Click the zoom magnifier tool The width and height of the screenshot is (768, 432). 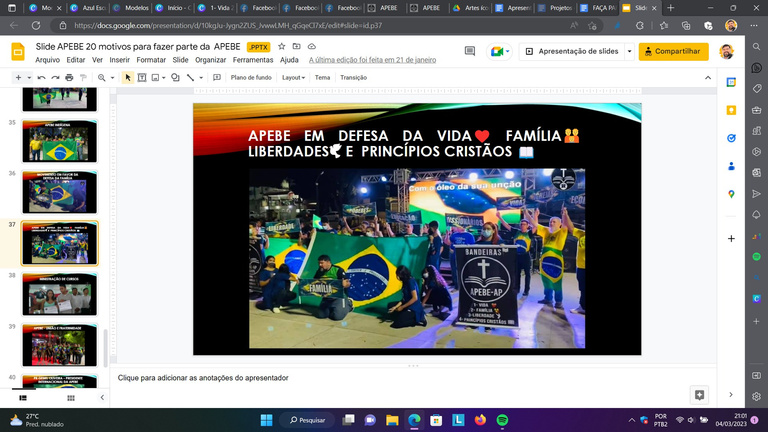point(101,77)
